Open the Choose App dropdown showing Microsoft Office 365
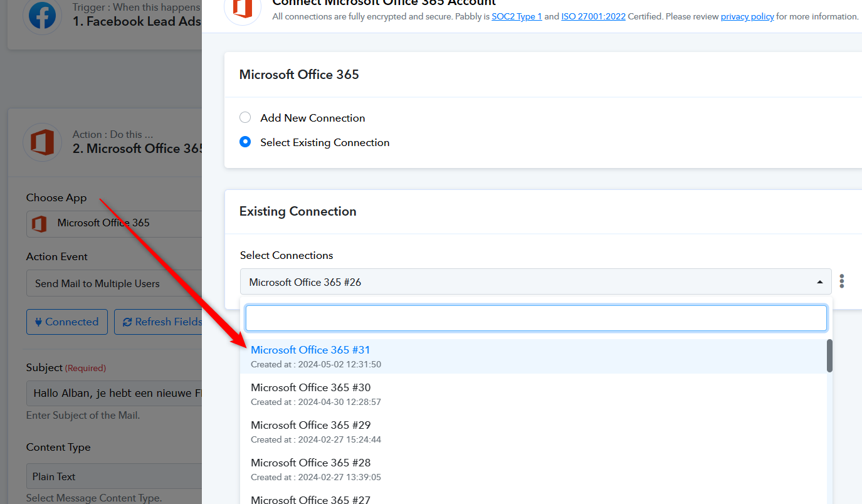The width and height of the screenshot is (862, 504). (114, 223)
